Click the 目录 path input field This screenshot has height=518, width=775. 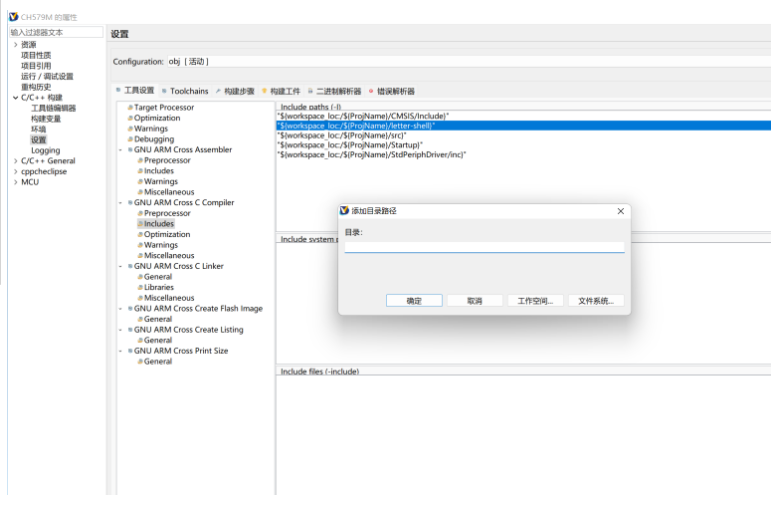(x=484, y=247)
